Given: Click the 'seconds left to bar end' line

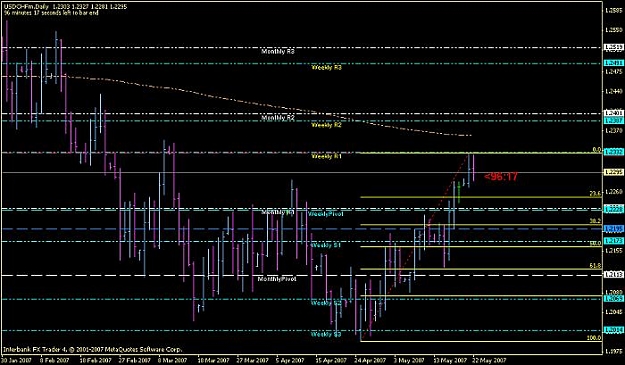Looking at the screenshot, I should pos(51,13).
